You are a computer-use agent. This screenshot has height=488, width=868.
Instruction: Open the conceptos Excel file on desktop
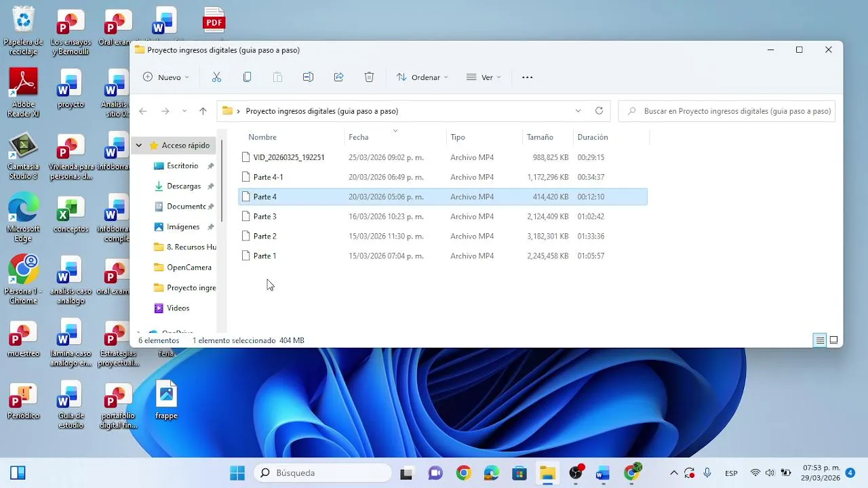click(x=71, y=214)
